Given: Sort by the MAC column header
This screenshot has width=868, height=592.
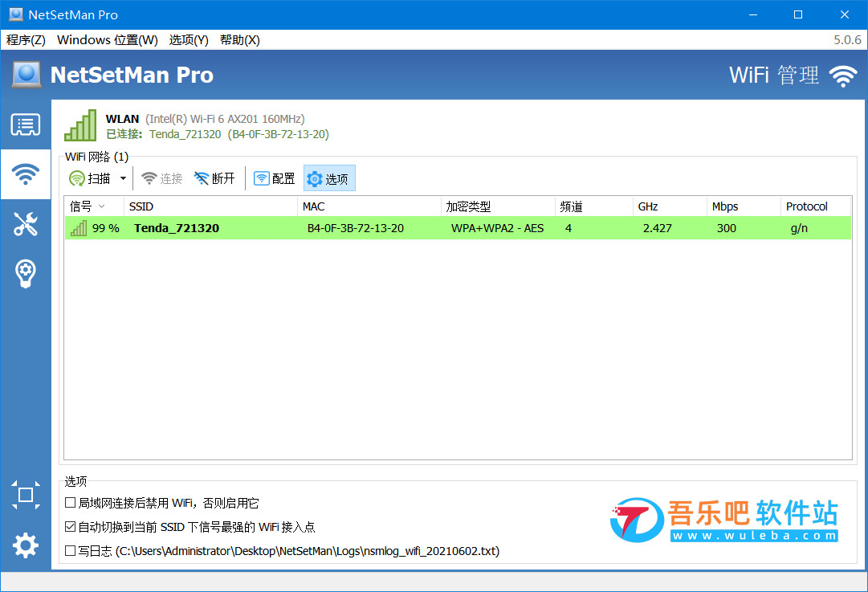Looking at the screenshot, I should [369, 206].
